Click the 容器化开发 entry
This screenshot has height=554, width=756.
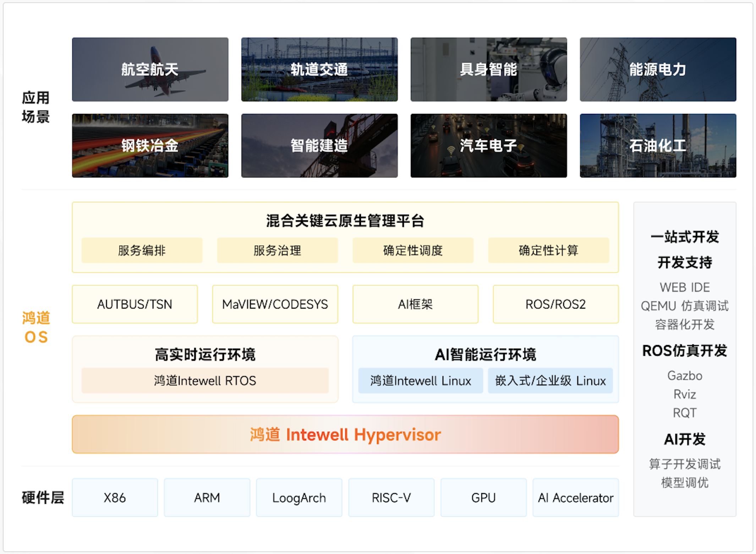click(x=685, y=324)
